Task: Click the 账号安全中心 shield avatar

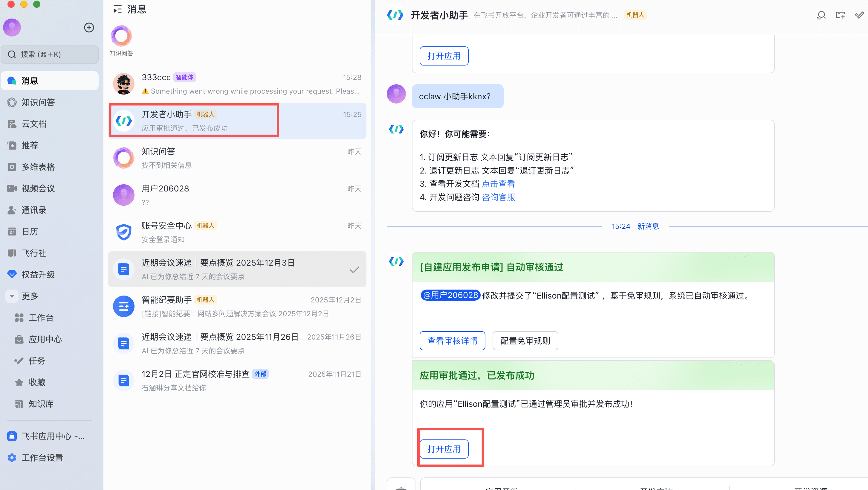Action: pyautogui.click(x=124, y=232)
